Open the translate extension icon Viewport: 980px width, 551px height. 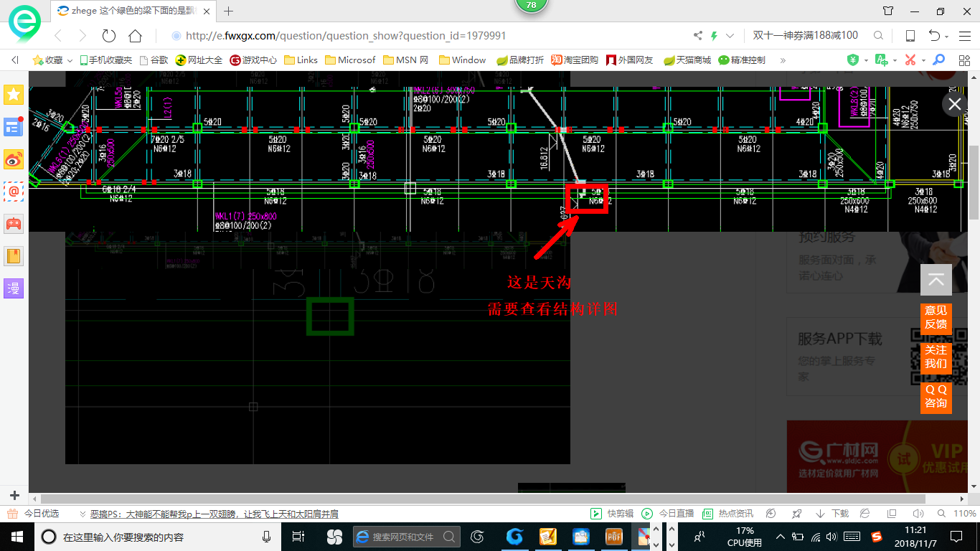pyautogui.click(x=881, y=60)
